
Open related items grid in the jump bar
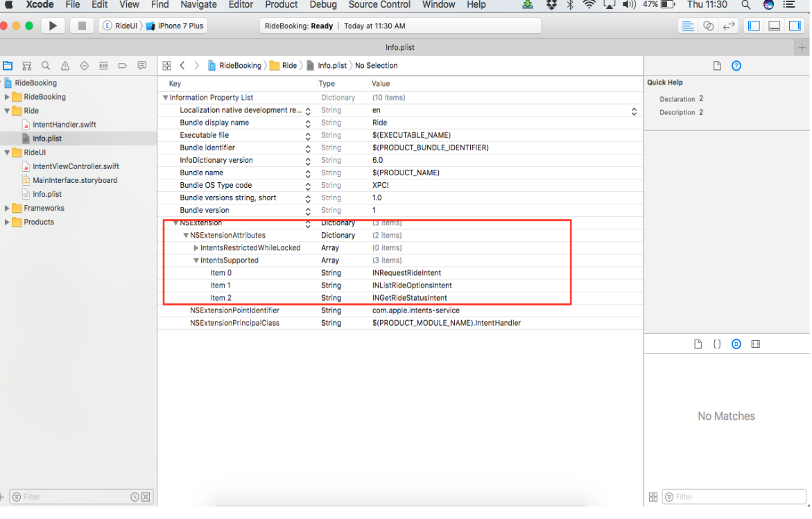click(x=166, y=66)
